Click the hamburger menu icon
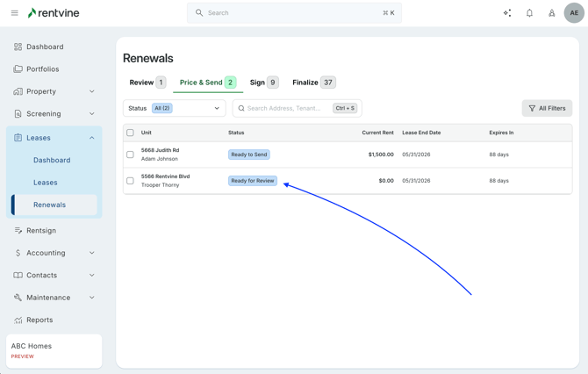Screen dimensions: 588x374 14,13
